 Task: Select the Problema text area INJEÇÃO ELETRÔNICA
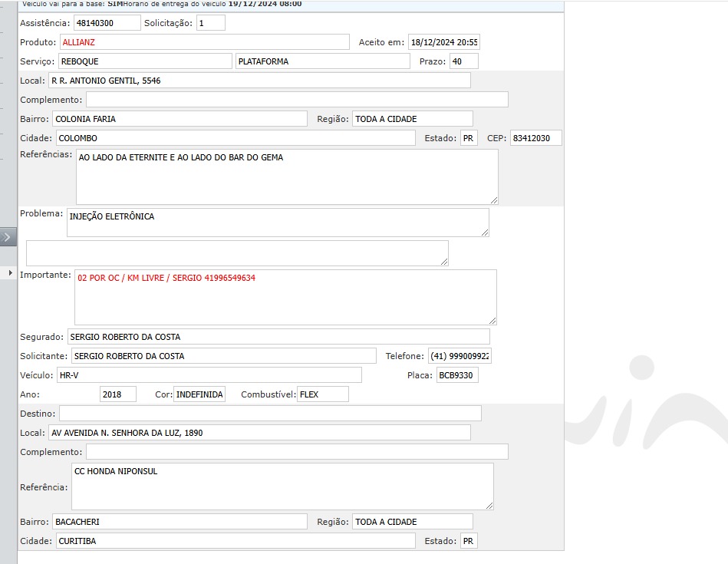(x=278, y=223)
